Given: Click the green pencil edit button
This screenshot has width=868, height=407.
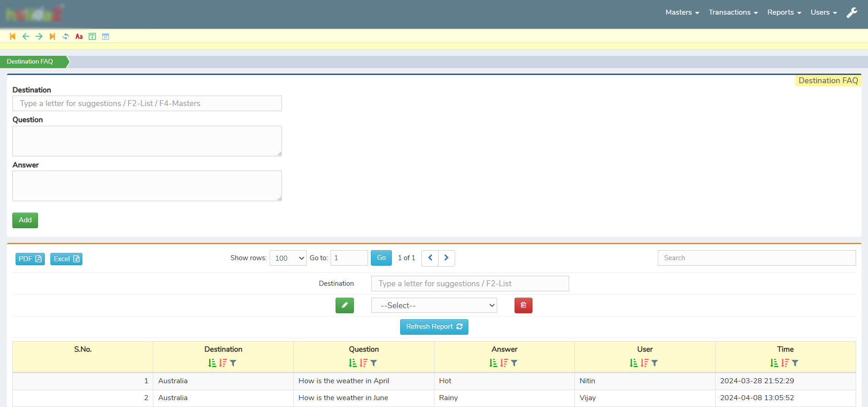Looking at the screenshot, I should pyautogui.click(x=344, y=305).
